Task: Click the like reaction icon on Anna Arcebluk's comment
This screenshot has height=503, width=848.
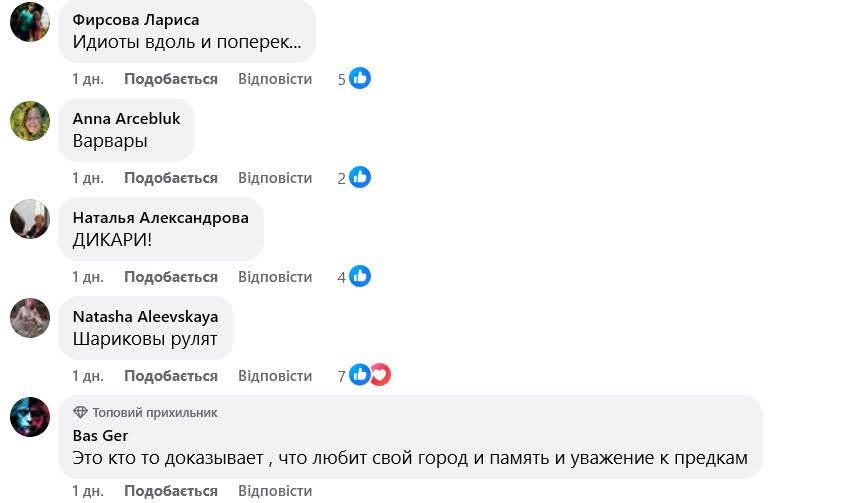Action: pyautogui.click(x=360, y=177)
